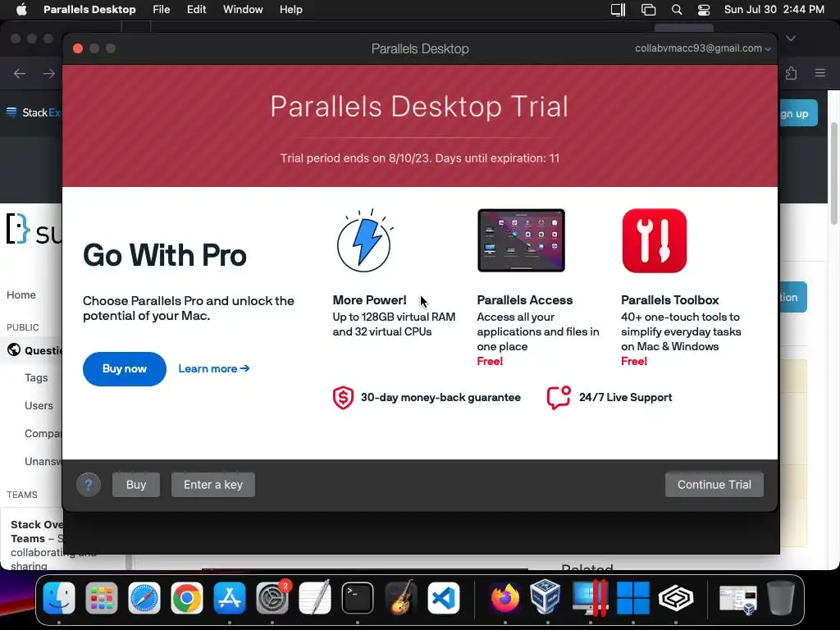Image resolution: width=840 pixels, height=630 pixels.
Task: Click the red Parallels Toolbox icon
Action: pos(654,240)
